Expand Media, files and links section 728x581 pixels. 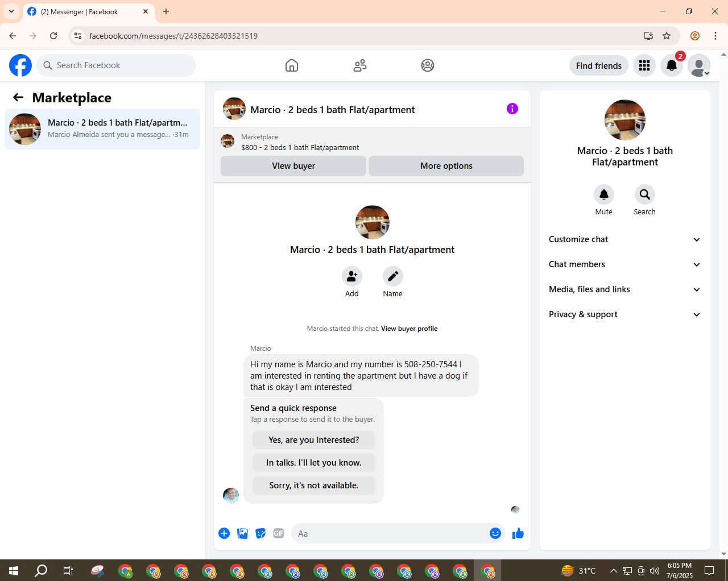(x=625, y=289)
